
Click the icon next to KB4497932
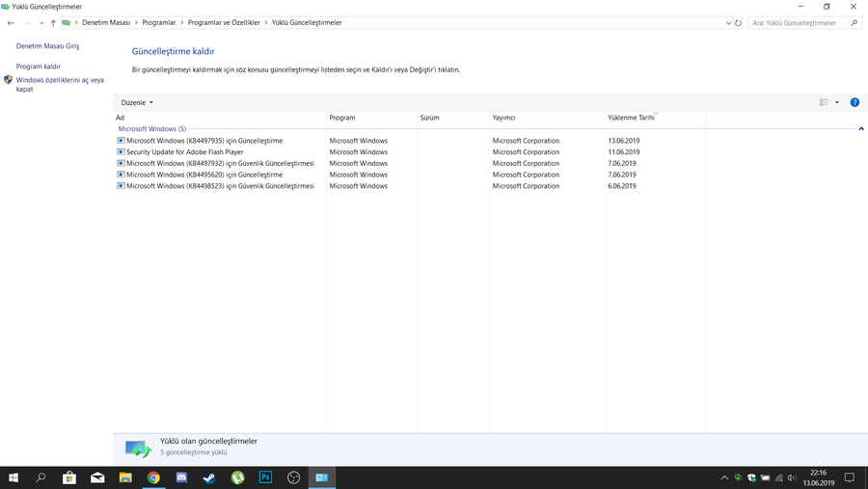click(121, 163)
